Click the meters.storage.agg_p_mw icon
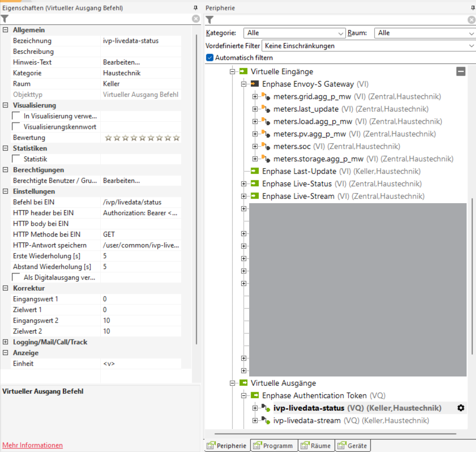The width and height of the screenshot is (476, 452). tap(266, 159)
